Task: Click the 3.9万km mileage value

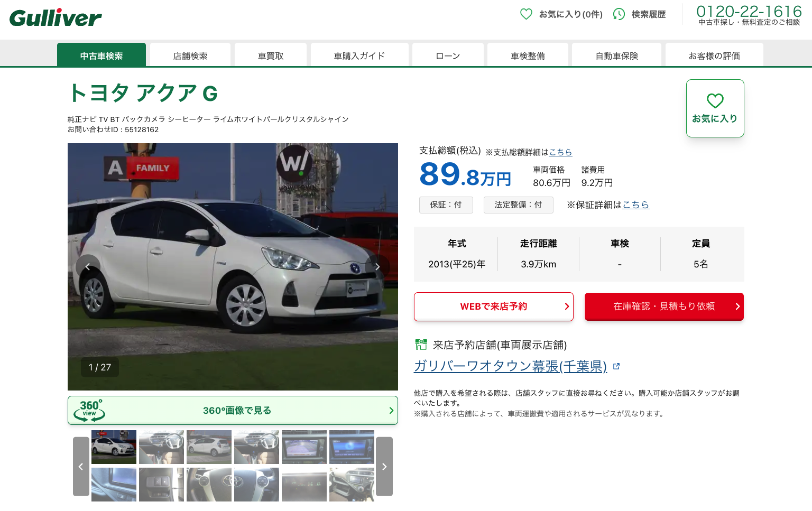Action: 538,264
